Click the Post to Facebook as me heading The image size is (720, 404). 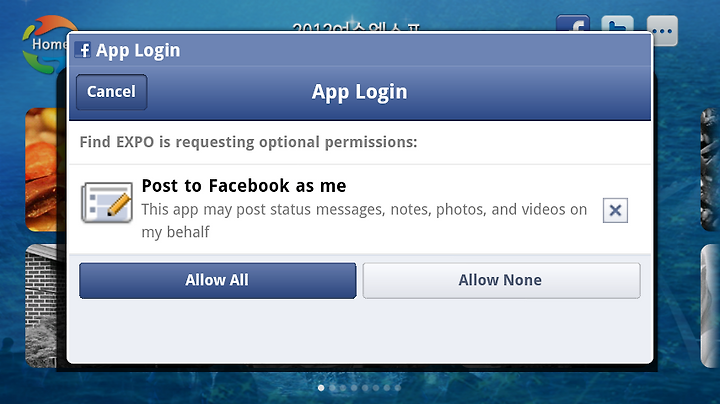tap(244, 186)
